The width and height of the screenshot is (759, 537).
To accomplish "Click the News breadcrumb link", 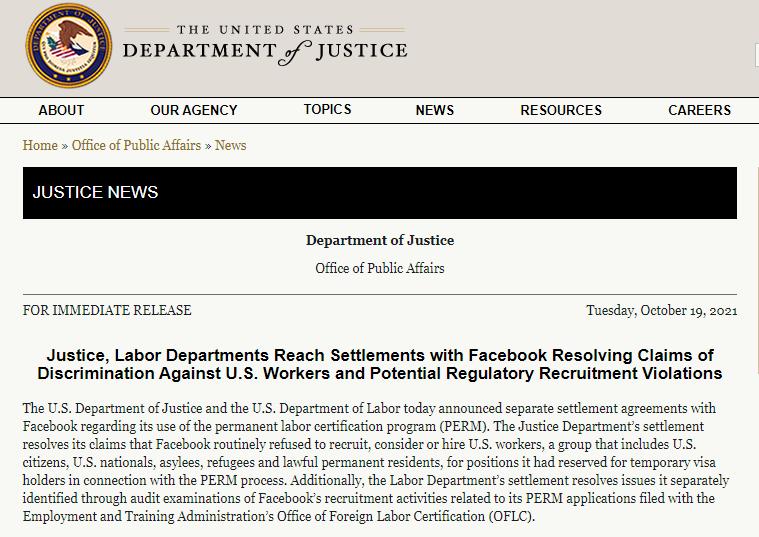I will tap(230, 145).
